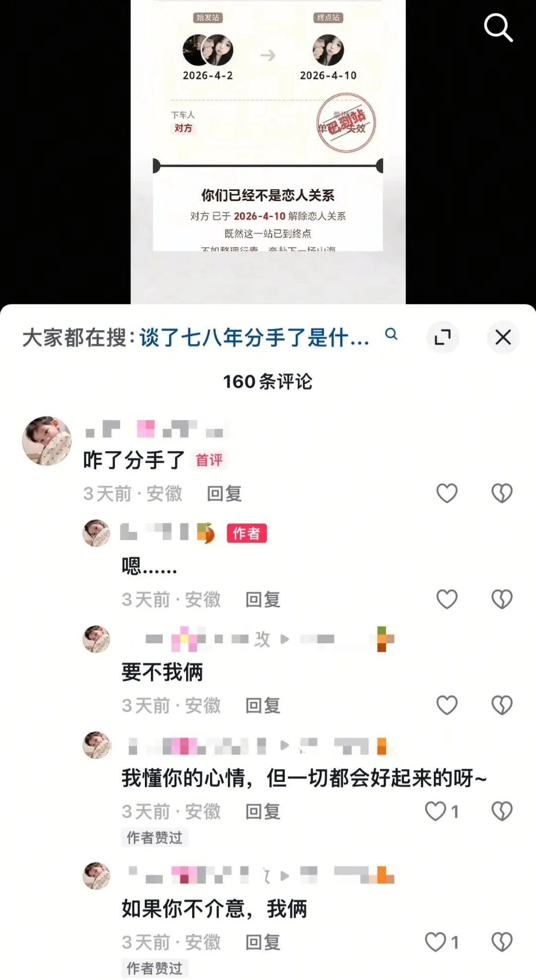Like the comment 要不我俩

click(x=447, y=705)
